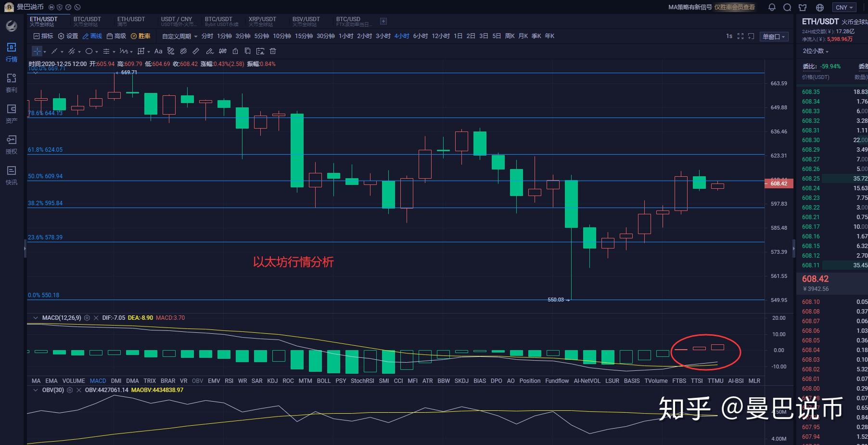Add a new chart tab
Image resolution: width=868 pixels, height=445 pixels.
click(383, 21)
